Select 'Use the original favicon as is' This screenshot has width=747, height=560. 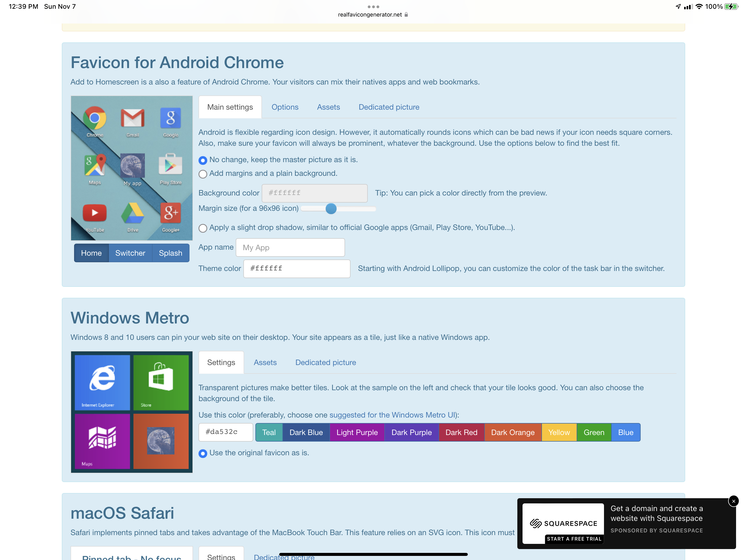(203, 454)
